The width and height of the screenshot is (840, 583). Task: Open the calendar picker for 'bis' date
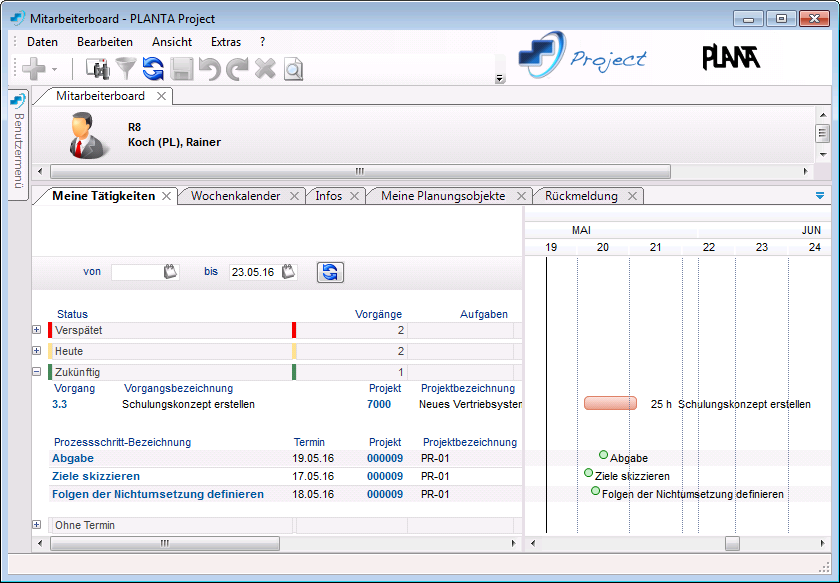click(289, 272)
